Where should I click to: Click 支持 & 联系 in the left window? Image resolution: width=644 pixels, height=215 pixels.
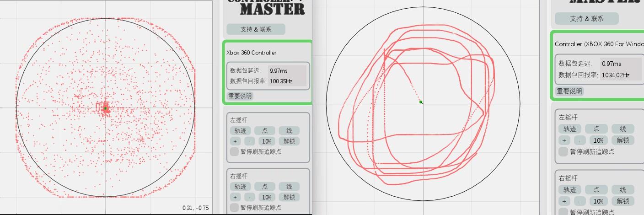[x=256, y=29]
